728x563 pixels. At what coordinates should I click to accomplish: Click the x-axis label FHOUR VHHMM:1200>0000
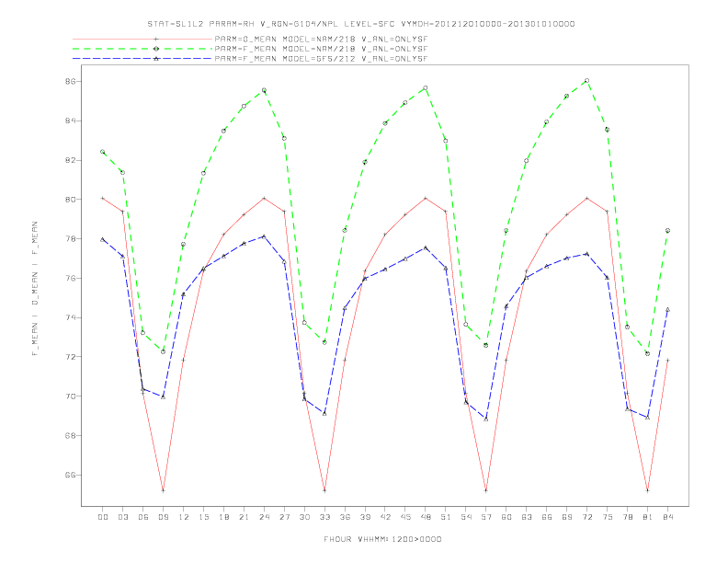[382, 539]
